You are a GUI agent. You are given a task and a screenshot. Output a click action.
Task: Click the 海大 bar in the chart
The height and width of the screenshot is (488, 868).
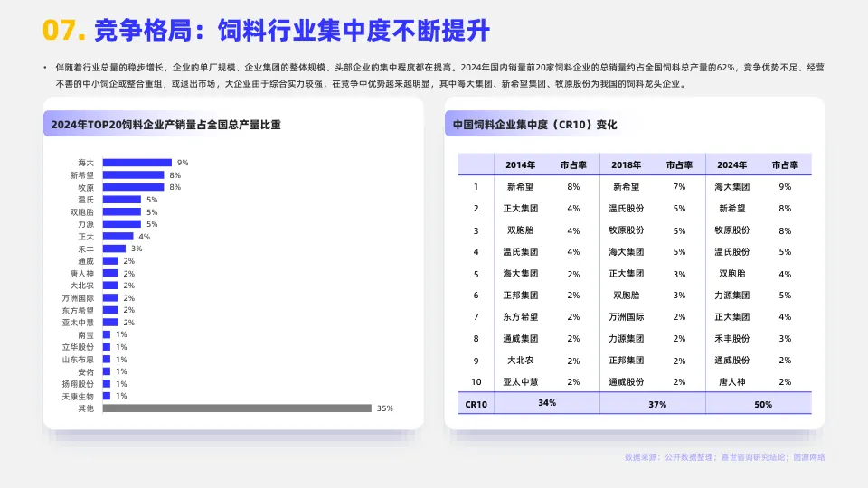tap(137, 163)
